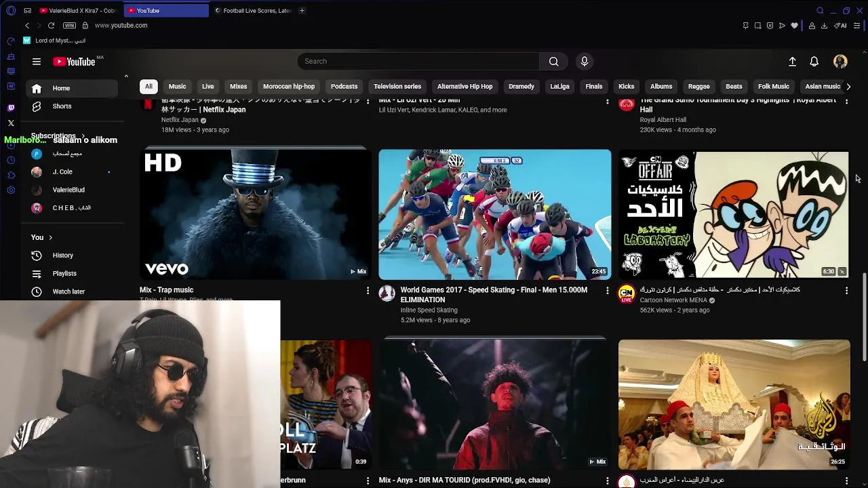Open Lord of Myst bookmark

coord(54,41)
